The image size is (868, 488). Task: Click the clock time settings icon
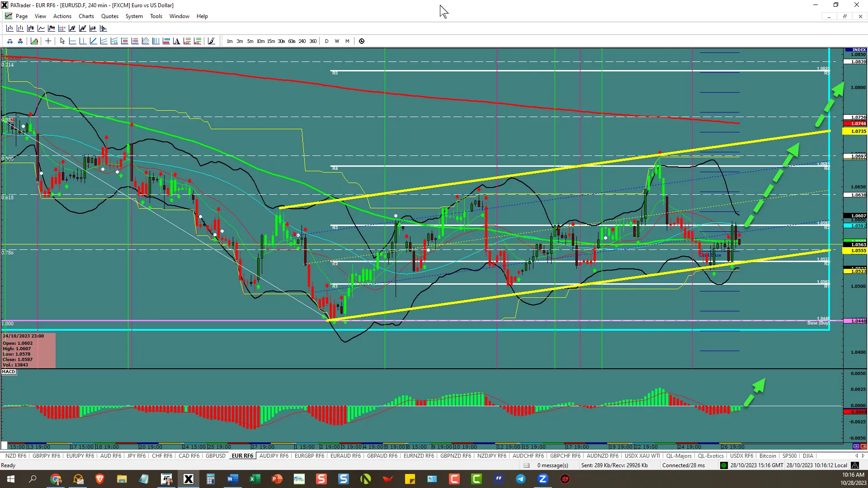(362, 41)
